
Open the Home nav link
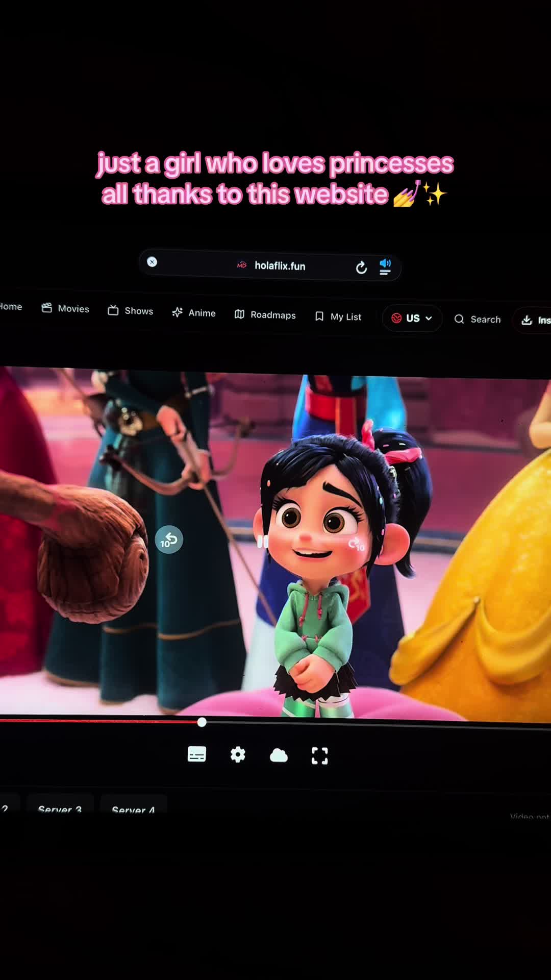click(x=11, y=306)
